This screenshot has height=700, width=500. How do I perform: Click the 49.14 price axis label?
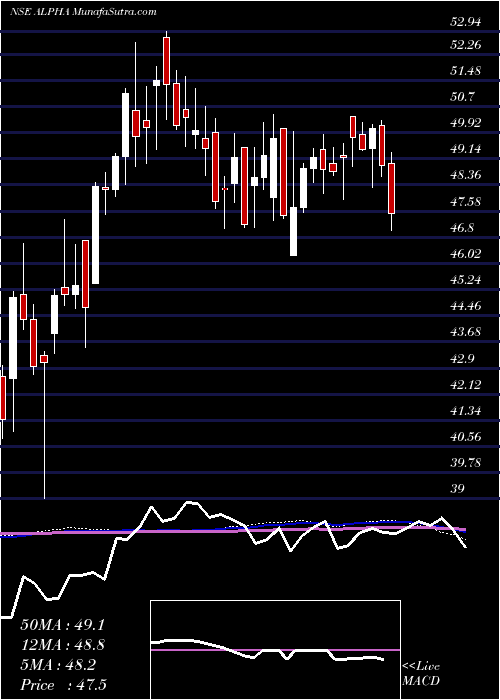point(465,149)
